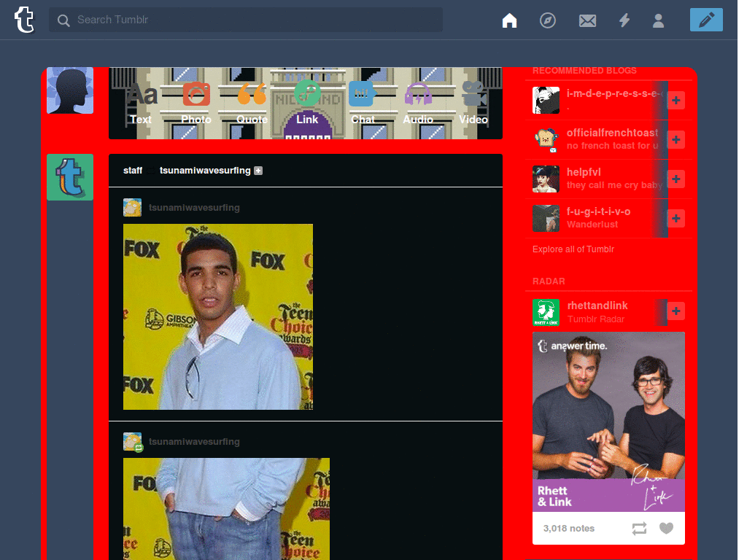
Task: Follow officialfrenchtoast with plus button
Action: (676, 139)
